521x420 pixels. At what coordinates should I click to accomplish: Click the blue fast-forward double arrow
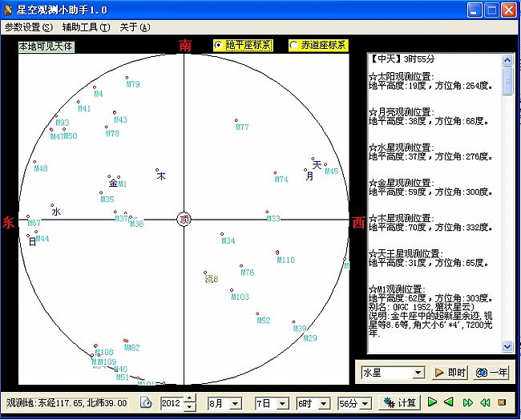[467, 402]
